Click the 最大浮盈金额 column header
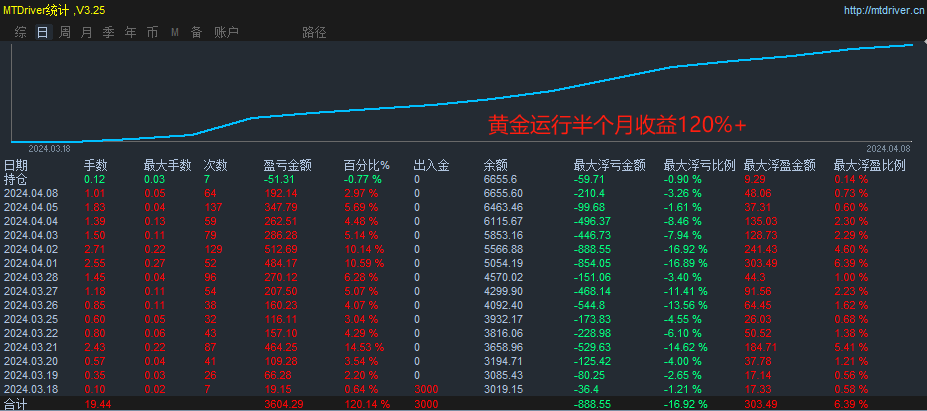 pyautogui.click(x=780, y=166)
